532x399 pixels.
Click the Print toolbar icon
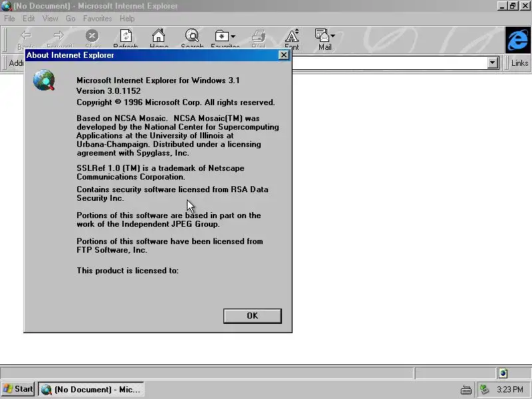point(259,36)
